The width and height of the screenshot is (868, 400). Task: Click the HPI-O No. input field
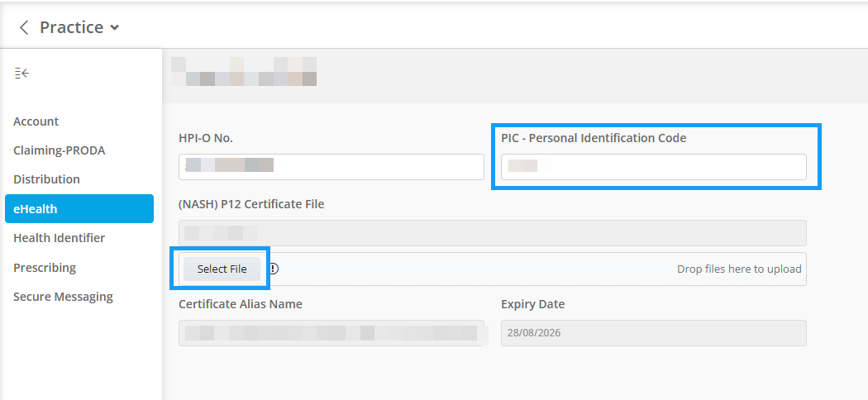(331, 166)
